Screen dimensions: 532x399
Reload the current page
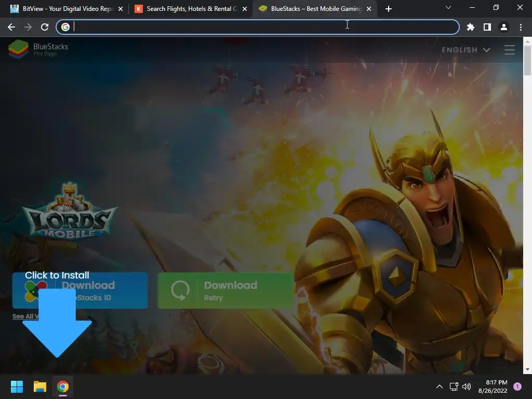pyautogui.click(x=45, y=27)
